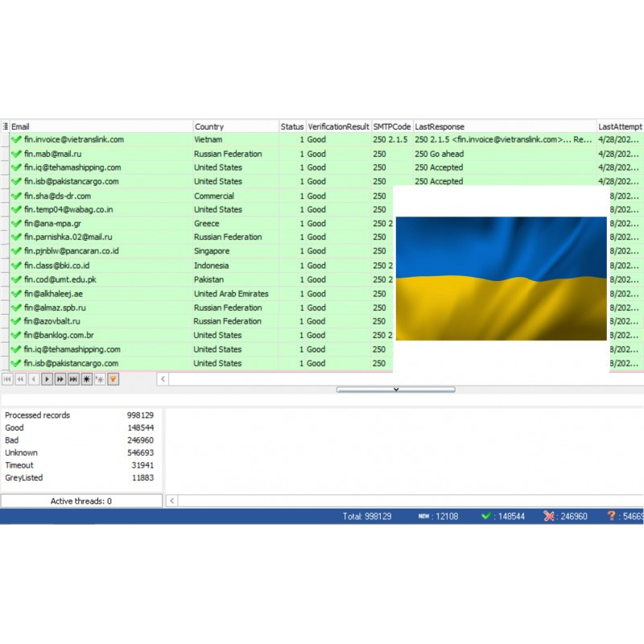Click the red X bad count icon
Screen dimensions: 644x644
tap(549, 516)
